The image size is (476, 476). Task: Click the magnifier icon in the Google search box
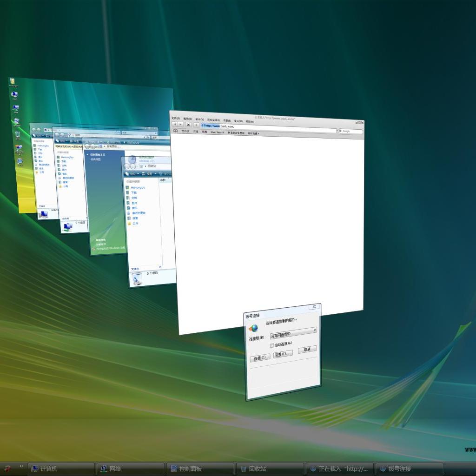(340, 131)
